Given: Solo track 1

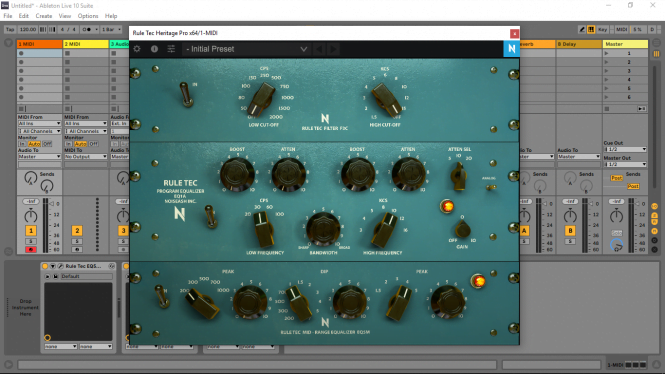Looking at the screenshot, I should 31,241.
